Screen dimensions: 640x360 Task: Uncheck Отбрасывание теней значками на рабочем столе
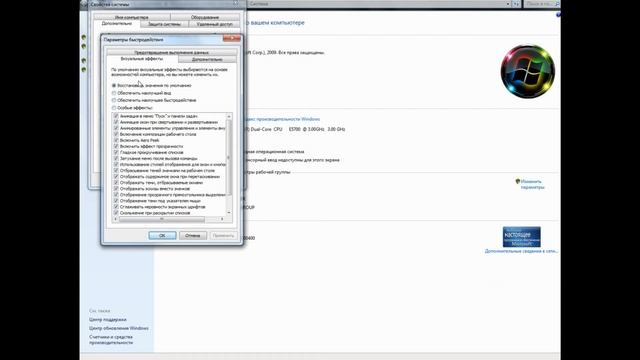click(x=116, y=171)
